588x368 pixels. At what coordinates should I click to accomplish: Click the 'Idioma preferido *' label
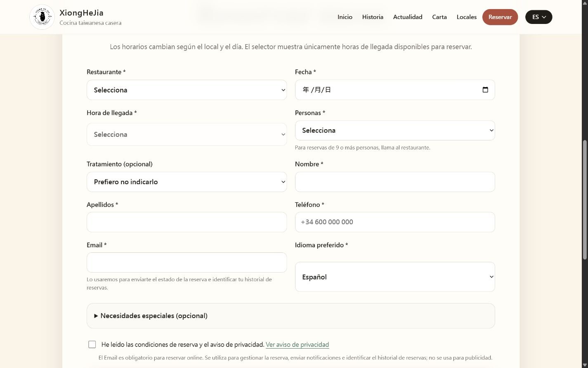point(321,245)
